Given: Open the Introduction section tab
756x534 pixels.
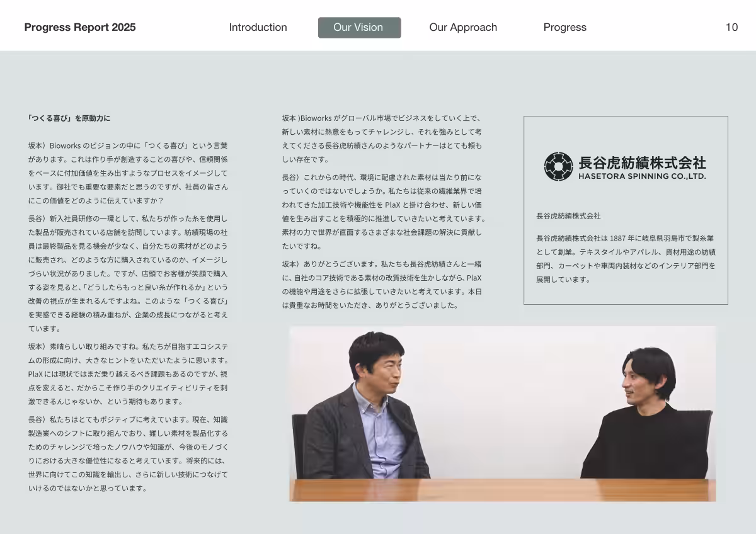Looking at the screenshot, I should [x=258, y=27].
